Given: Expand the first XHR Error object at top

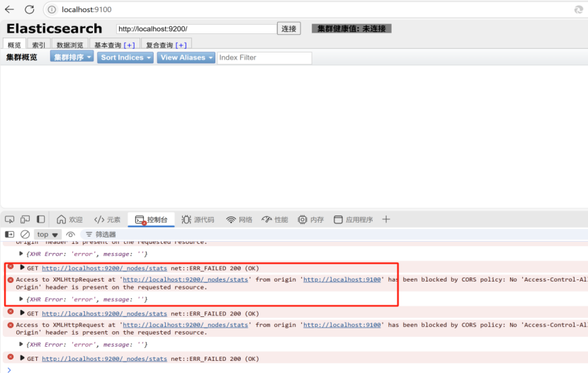Looking at the screenshot, I should pos(21,254).
